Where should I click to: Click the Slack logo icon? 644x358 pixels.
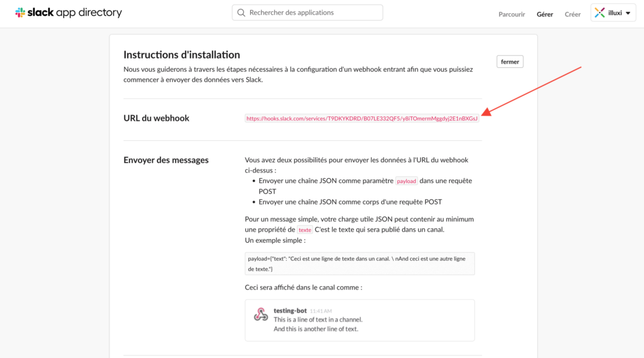pos(20,13)
